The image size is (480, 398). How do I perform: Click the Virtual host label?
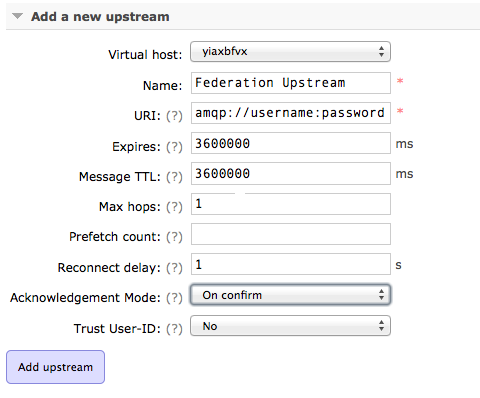145,55
